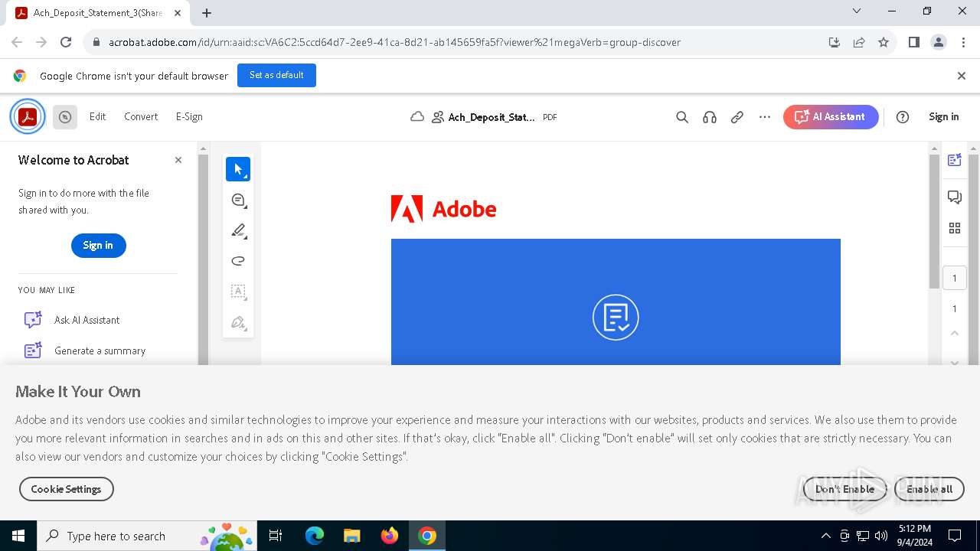The width and height of the screenshot is (980, 551).
Task: Click Sign in in the top bar
Action: (x=943, y=117)
